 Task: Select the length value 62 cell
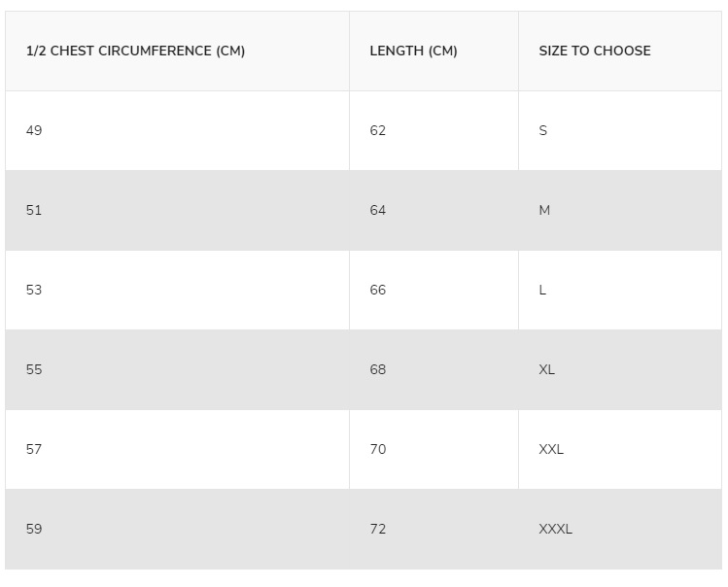[x=433, y=130]
